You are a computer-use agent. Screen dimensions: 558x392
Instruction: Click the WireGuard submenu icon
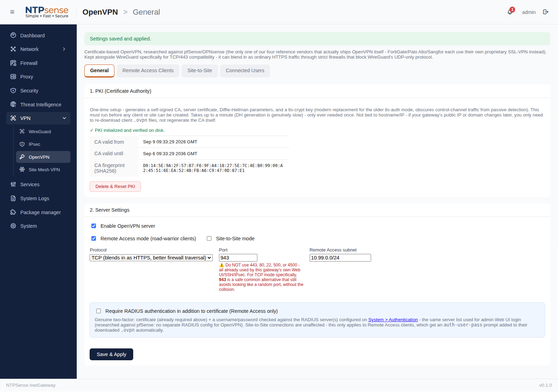(22, 131)
